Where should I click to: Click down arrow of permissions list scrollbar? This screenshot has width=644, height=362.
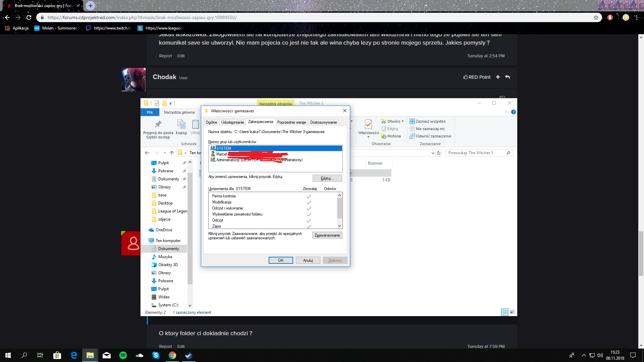339,226
